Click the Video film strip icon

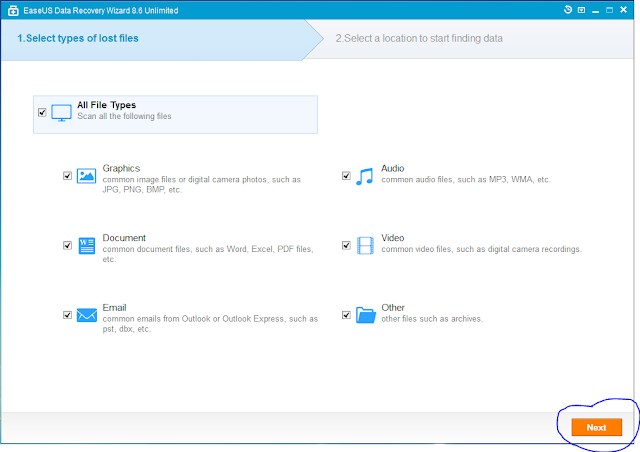click(x=365, y=246)
